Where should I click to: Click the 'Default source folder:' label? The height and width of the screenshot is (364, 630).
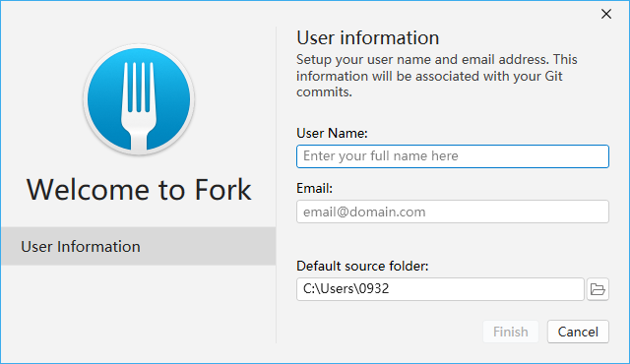point(362,266)
